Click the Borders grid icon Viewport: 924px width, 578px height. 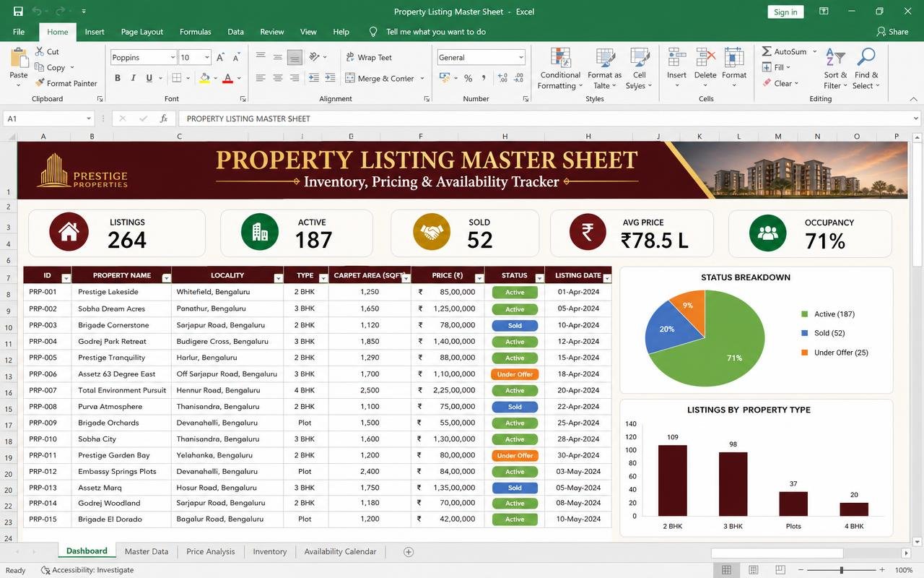[177, 78]
